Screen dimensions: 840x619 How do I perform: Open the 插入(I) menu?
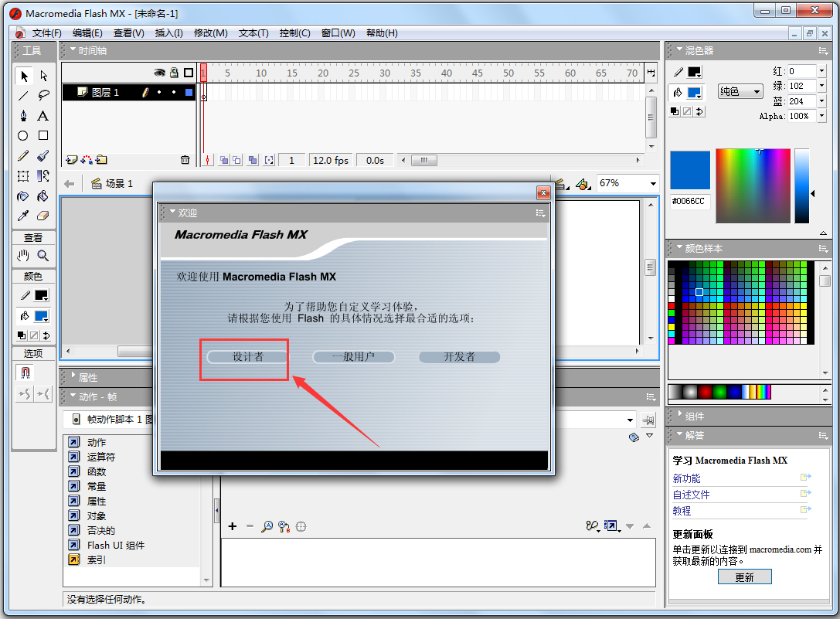tap(168, 33)
